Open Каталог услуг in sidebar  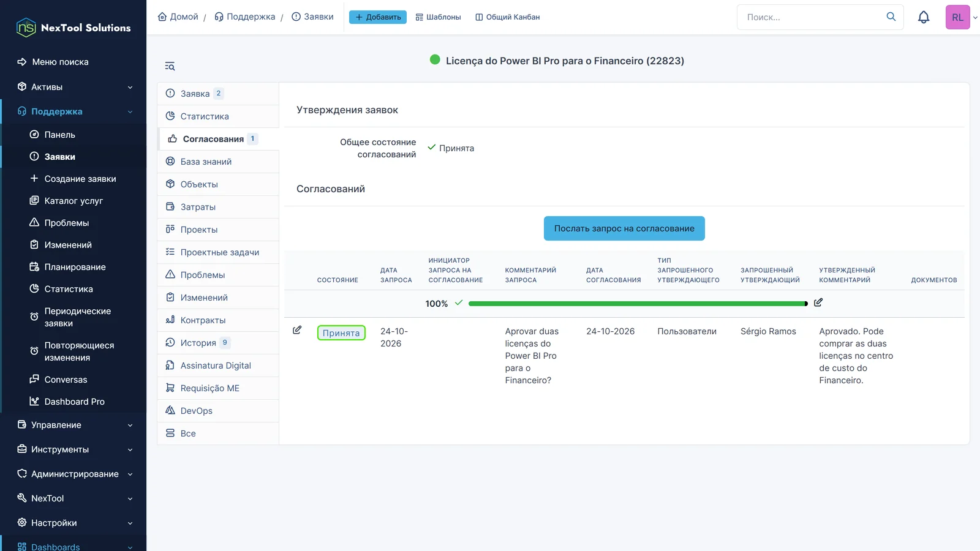click(74, 201)
